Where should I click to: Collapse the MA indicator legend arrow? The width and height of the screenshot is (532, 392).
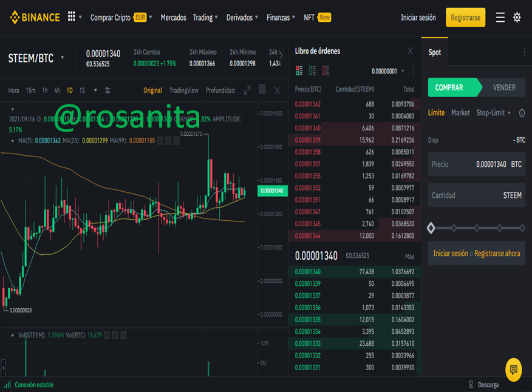(13, 141)
